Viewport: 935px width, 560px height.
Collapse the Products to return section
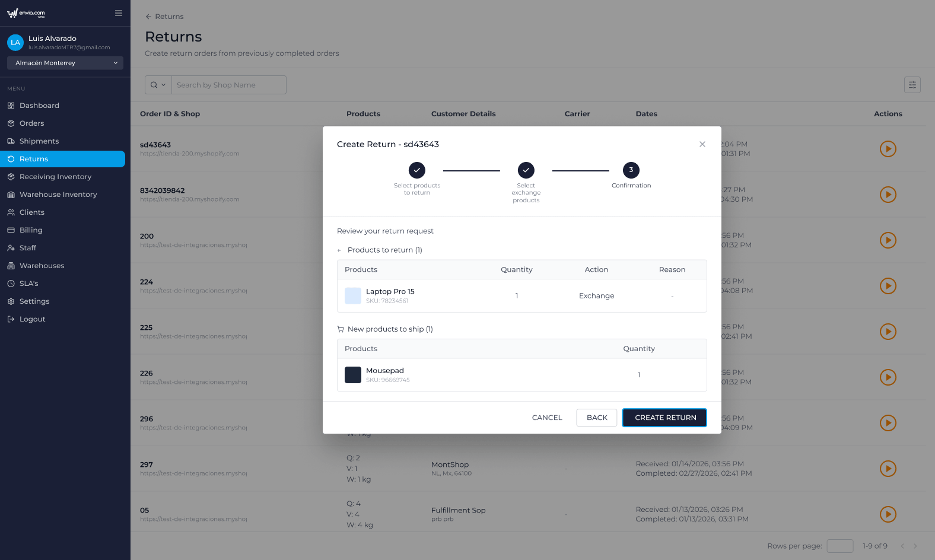[339, 250]
